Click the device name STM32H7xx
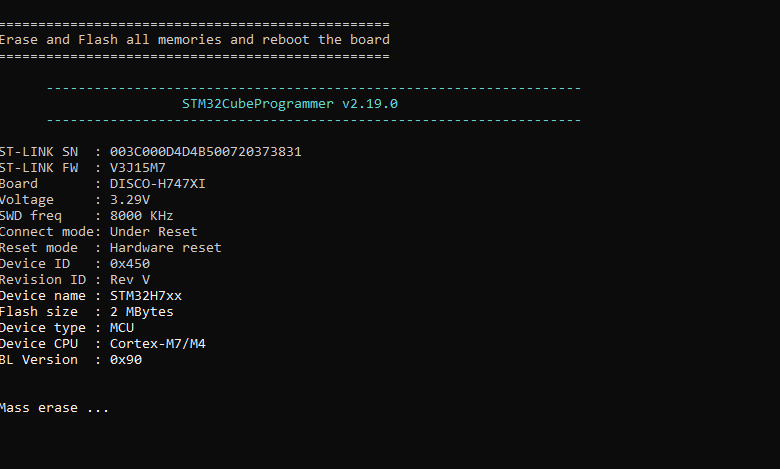The image size is (780, 469). (146, 296)
